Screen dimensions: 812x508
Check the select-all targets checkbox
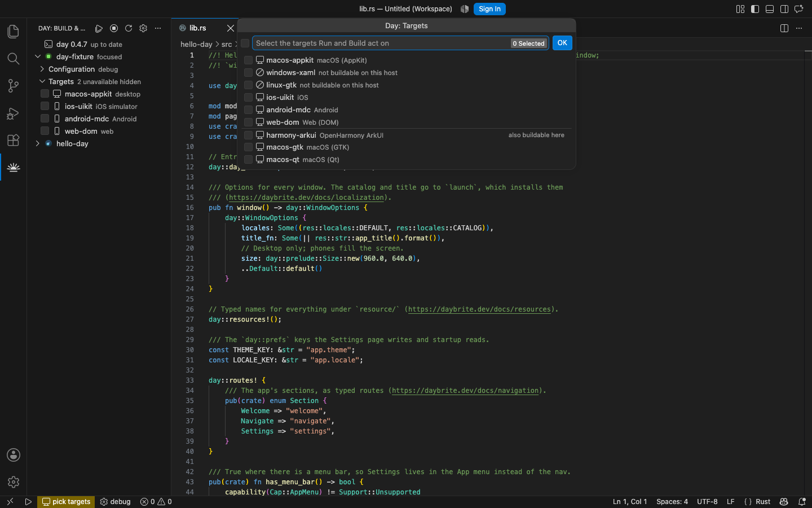coord(245,43)
